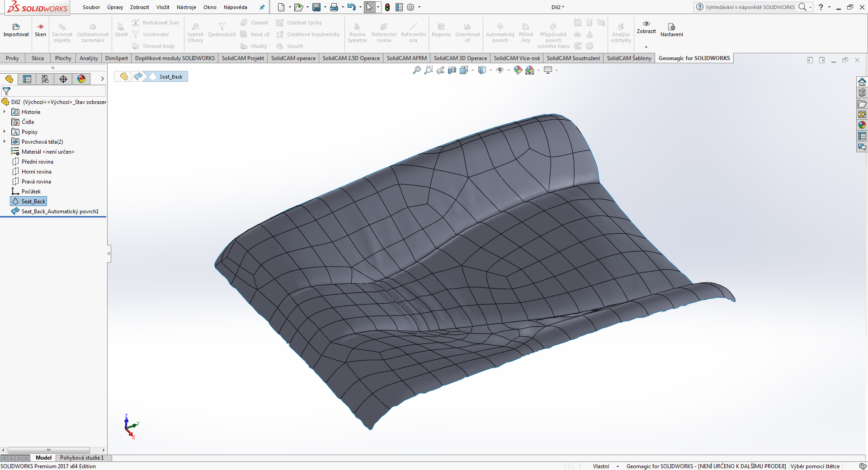Open the DisplayManager color ball tab
This screenshot has width=868, height=470.
[x=81, y=79]
